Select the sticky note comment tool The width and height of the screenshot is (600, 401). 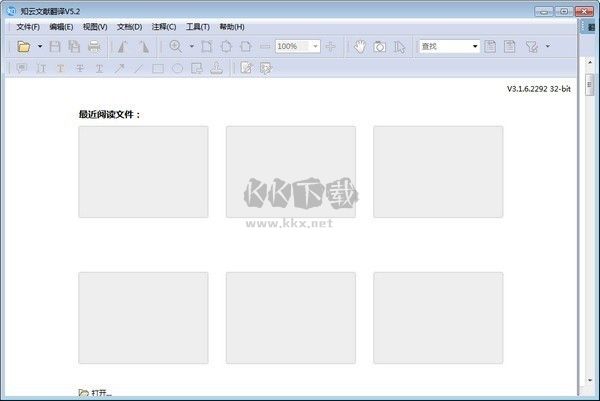[21, 68]
